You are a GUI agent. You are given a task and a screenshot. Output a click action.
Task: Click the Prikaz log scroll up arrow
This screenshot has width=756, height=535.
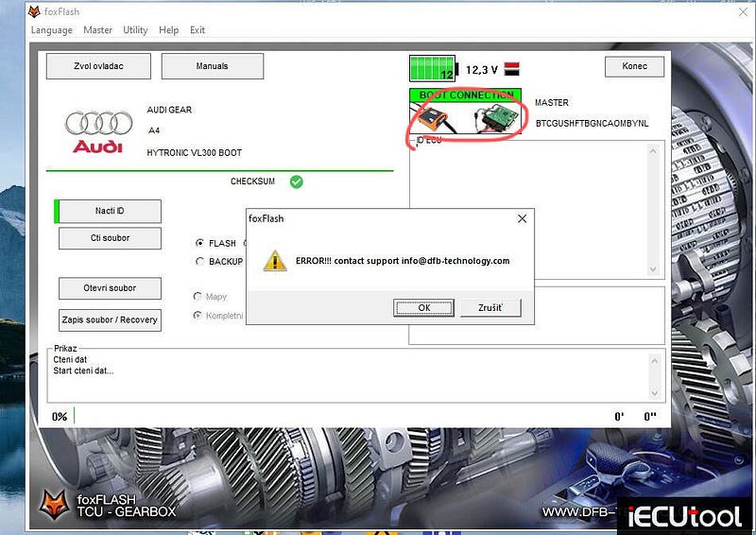(654, 360)
